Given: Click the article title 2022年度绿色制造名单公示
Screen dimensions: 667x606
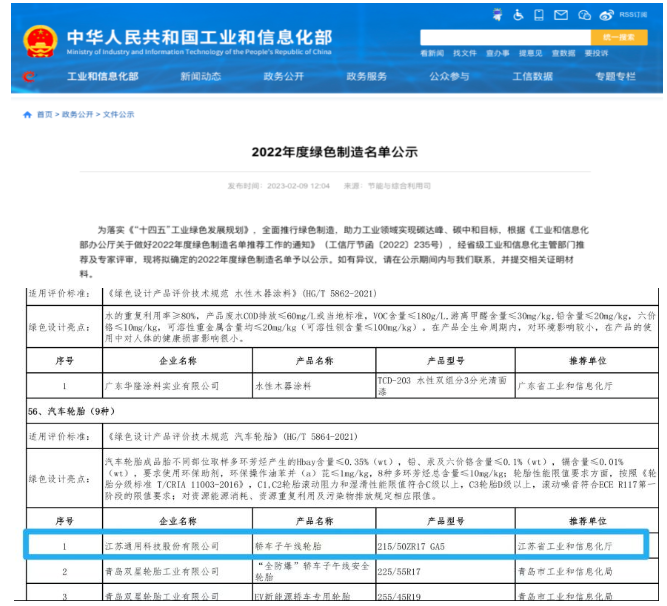Looking at the screenshot, I should tap(334, 152).
